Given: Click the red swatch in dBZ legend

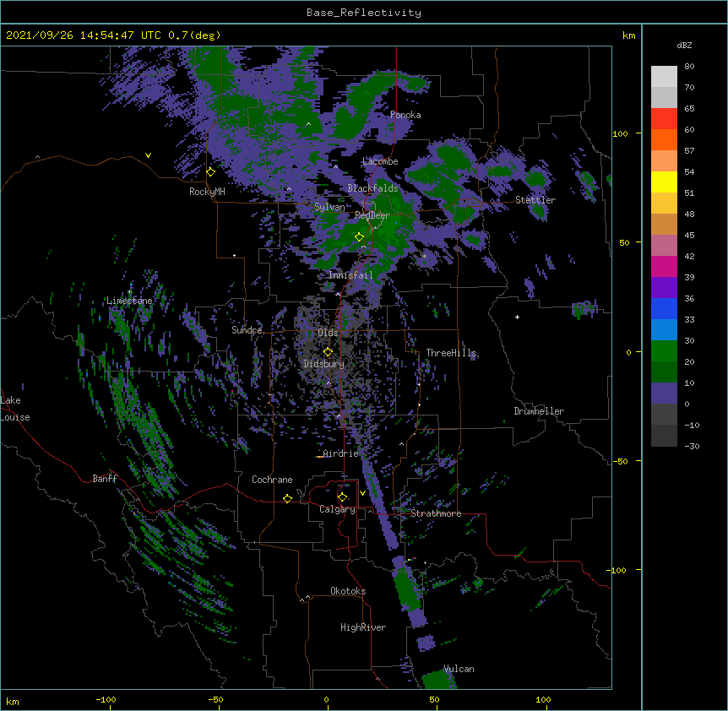Looking at the screenshot, I should pos(664,118).
